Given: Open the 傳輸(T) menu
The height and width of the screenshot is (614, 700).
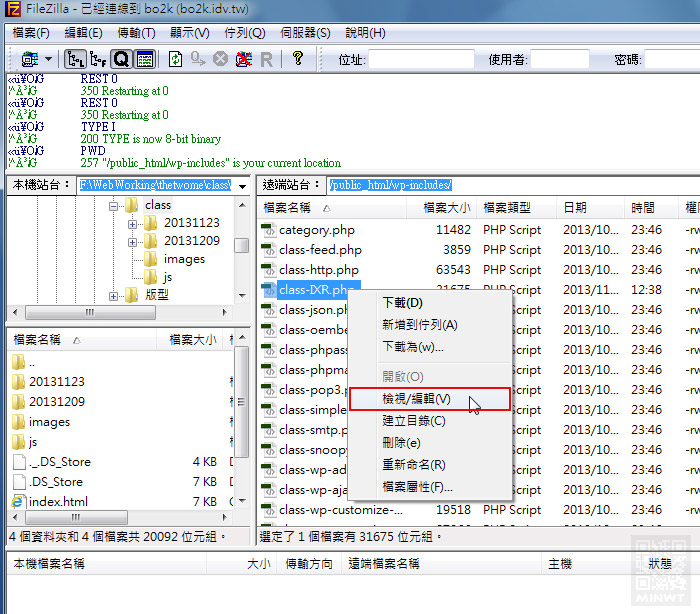Looking at the screenshot, I should click(136, 33).
